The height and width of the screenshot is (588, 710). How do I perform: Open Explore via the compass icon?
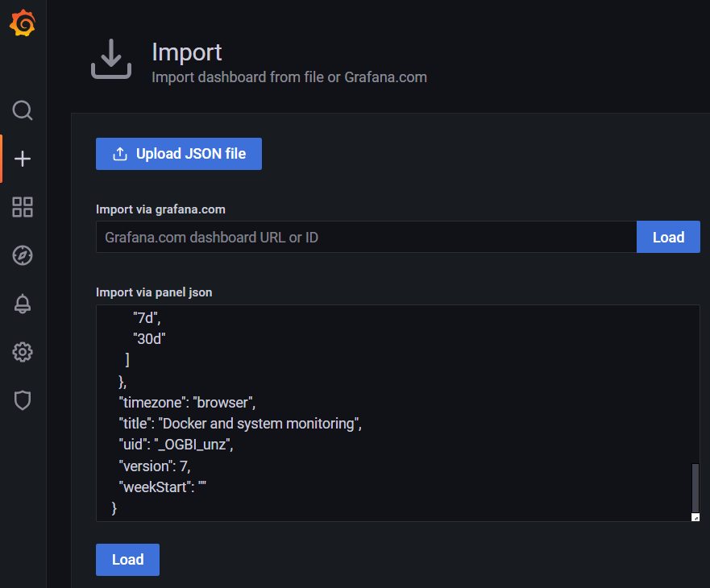point(22,255)
